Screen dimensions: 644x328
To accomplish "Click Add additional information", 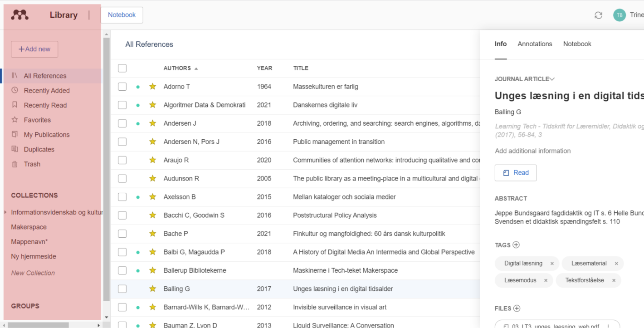I will [533, 151].
